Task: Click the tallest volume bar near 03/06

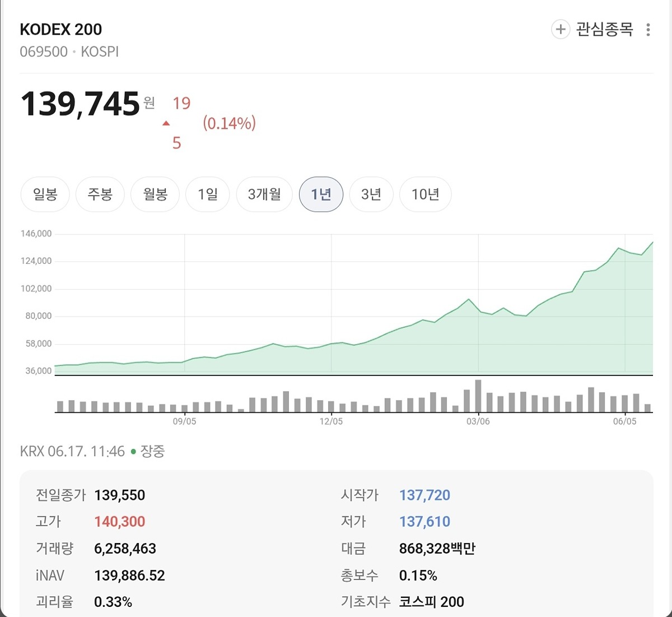Action: click(x=478, y=396)
